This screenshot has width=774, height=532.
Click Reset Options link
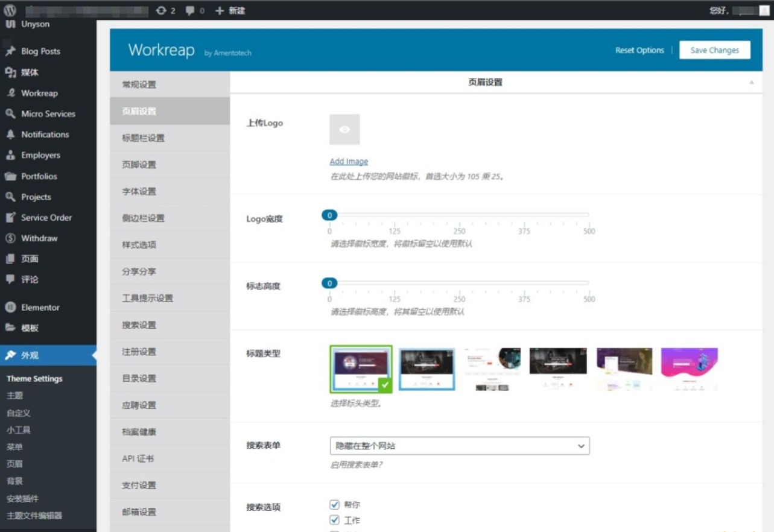click(639, 50)
